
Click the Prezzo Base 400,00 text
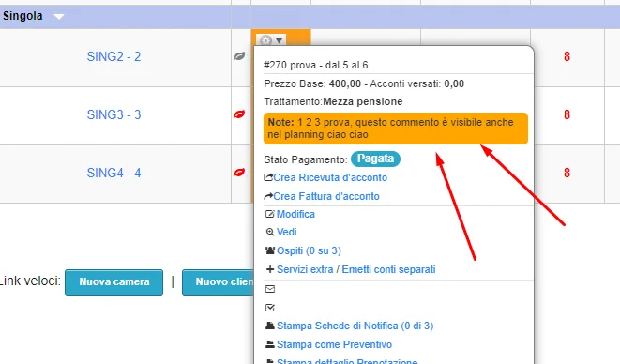tap(312, 83)
